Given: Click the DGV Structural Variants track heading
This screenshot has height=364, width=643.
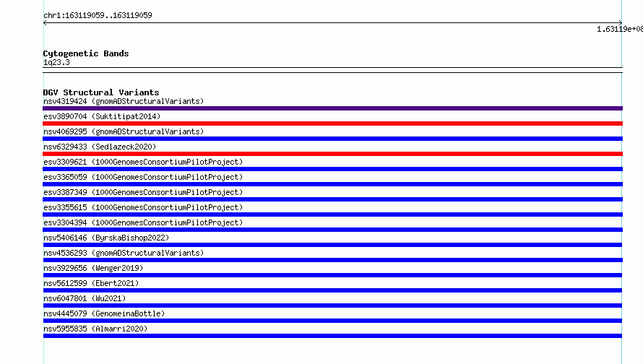Looking at the screenshot, I should [x=101, y=92].
